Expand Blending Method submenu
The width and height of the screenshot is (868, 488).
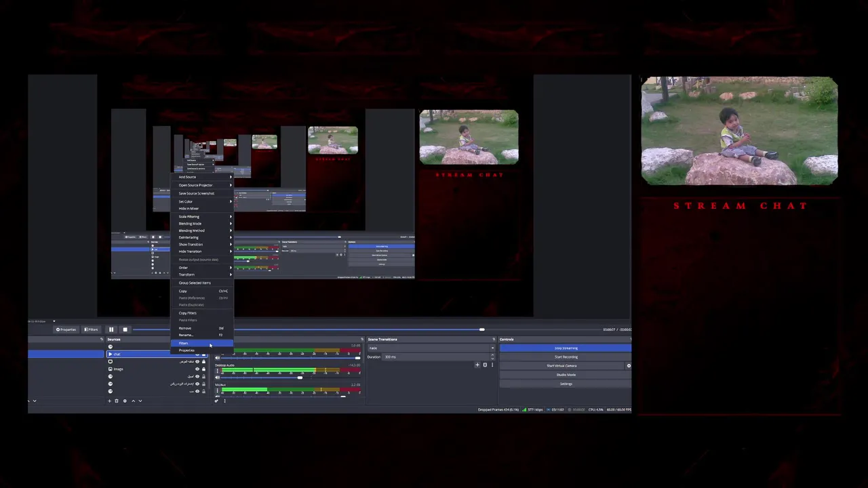click(202, 230)
